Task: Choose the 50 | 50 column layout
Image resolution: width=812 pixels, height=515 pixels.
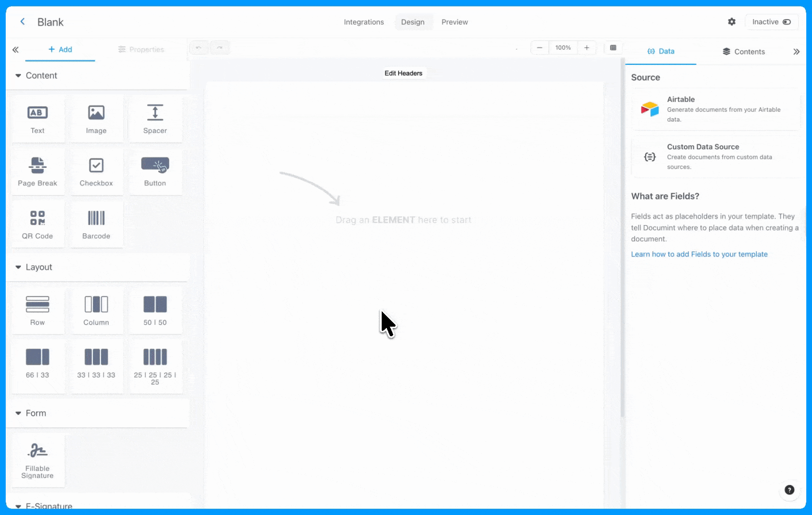Action: point(155,310)
